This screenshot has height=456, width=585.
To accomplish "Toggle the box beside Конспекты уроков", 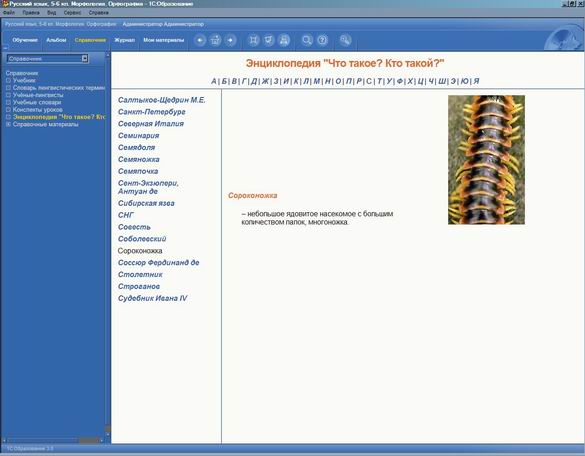I will click(x=8, y=110).
